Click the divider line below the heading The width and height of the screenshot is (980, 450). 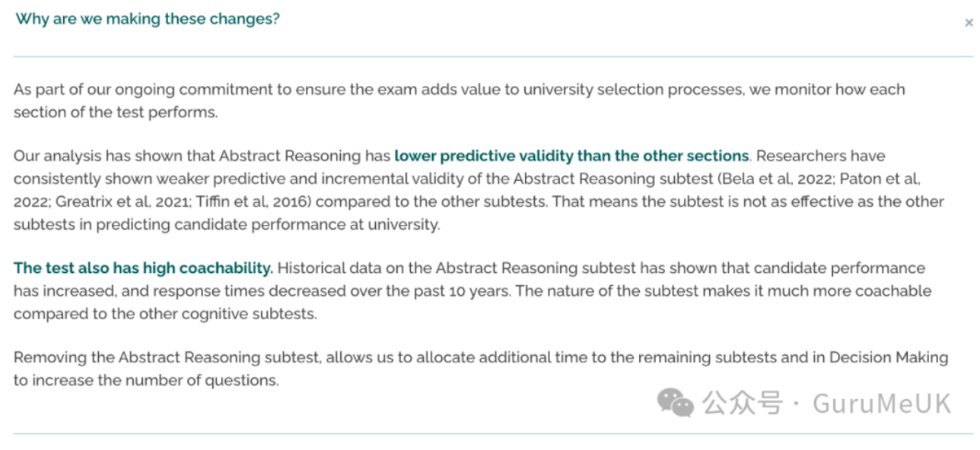point(493,56)
